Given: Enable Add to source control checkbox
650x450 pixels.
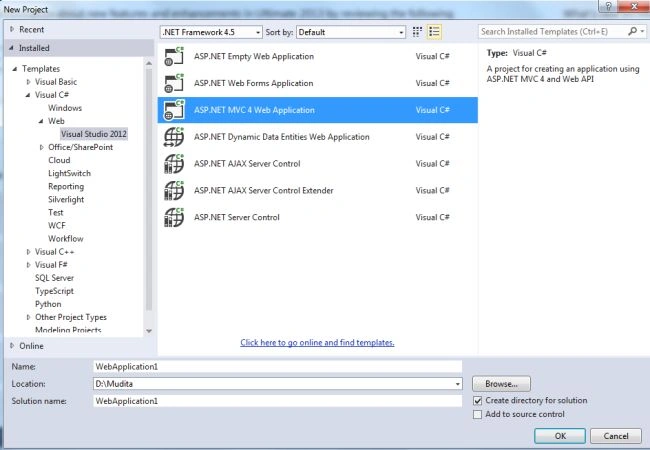Looking at the screenshot, I should pyautogui.click(x=478, y=414).
